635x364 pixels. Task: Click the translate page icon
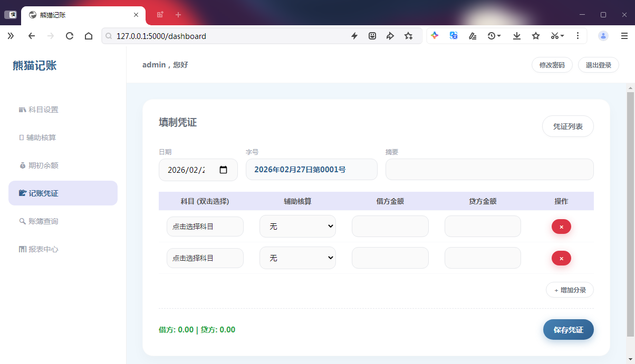tap(454, 36)
